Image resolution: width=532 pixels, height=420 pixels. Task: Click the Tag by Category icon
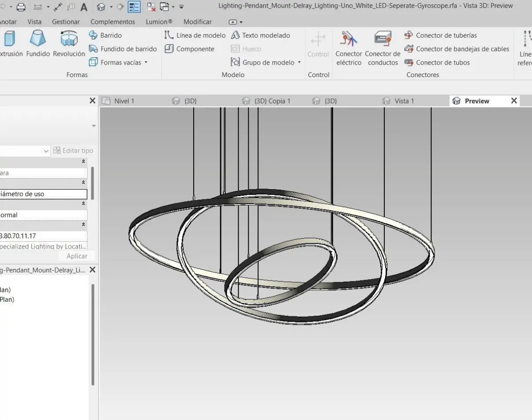click(71, 7)
